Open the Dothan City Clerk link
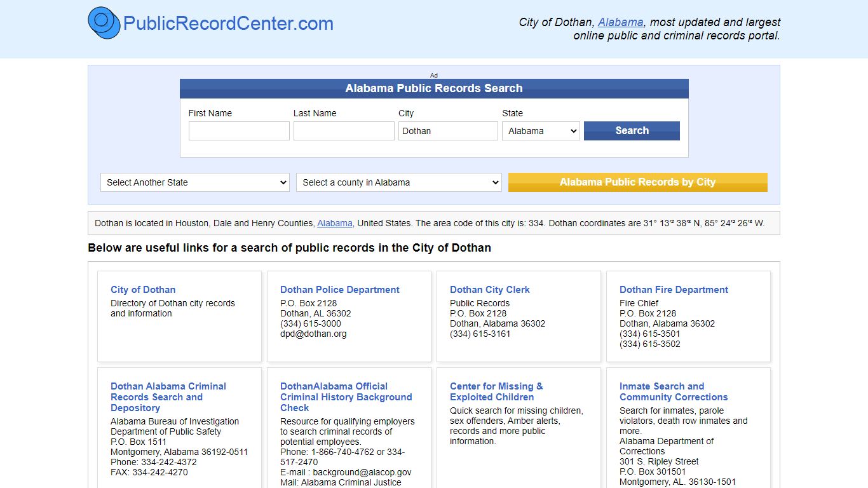This screenshot has width=868, height=488. tap(490, 290)
